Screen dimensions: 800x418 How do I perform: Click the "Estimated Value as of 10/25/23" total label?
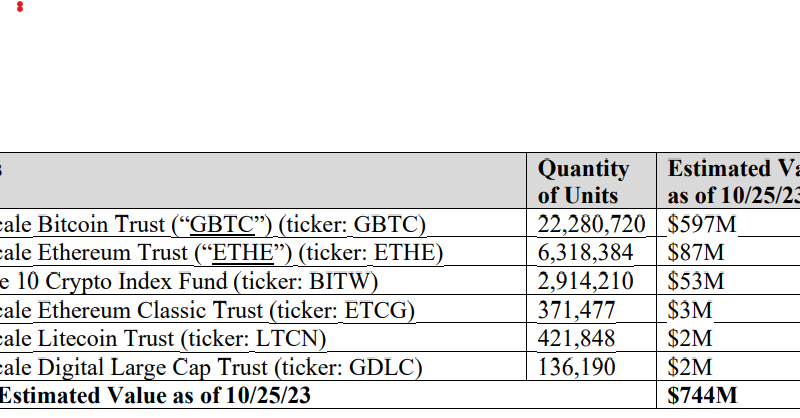point(155,396)
